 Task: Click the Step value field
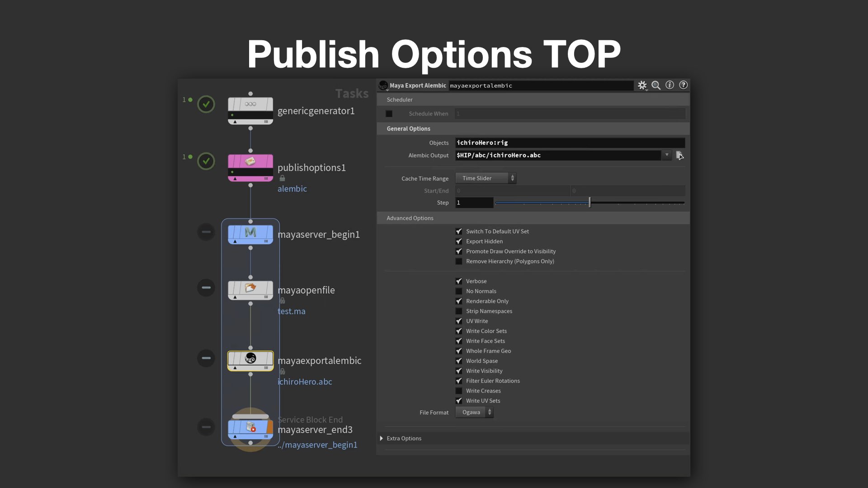pos(474,203)
